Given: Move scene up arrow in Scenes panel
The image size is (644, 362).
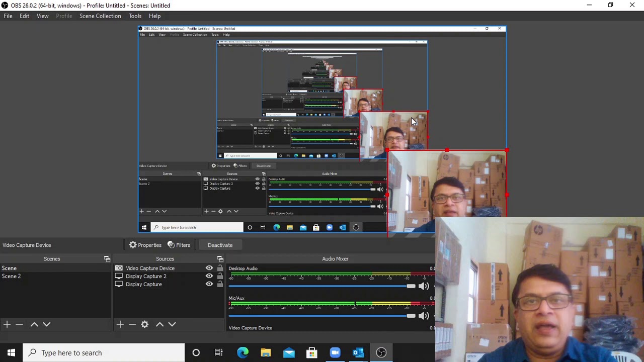Looking at the screenshot, I should pos(34,324).
